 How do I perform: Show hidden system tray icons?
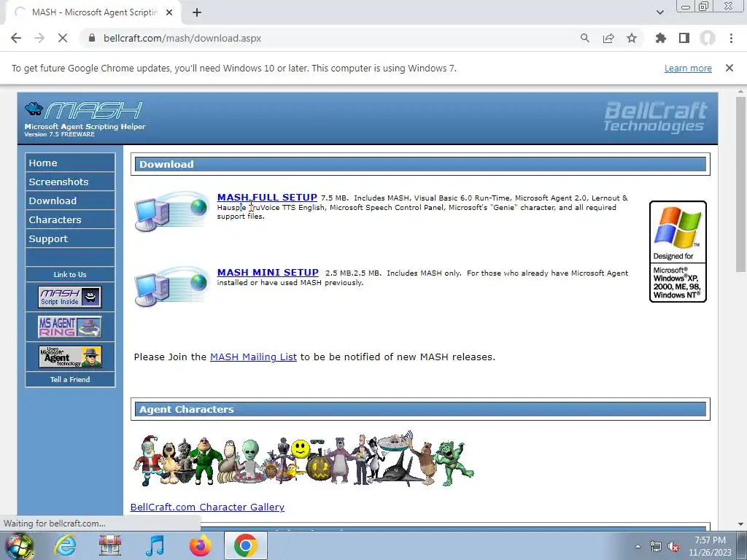638,547
